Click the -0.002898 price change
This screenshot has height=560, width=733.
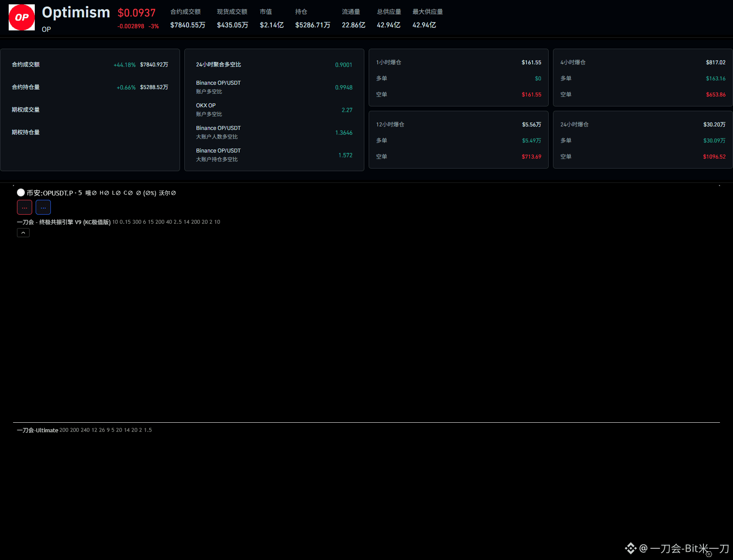(x=131, y=26)
